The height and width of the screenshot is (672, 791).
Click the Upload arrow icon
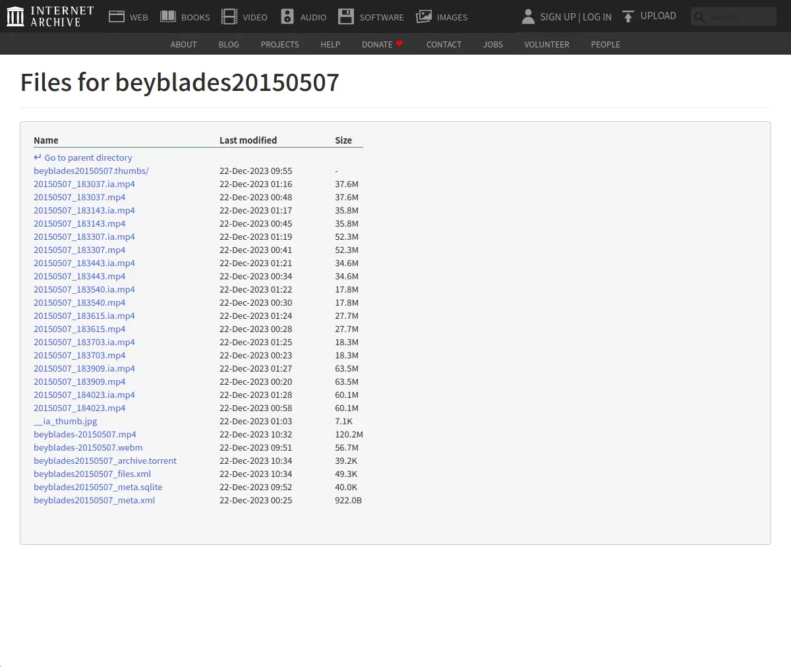click(628, 16)
